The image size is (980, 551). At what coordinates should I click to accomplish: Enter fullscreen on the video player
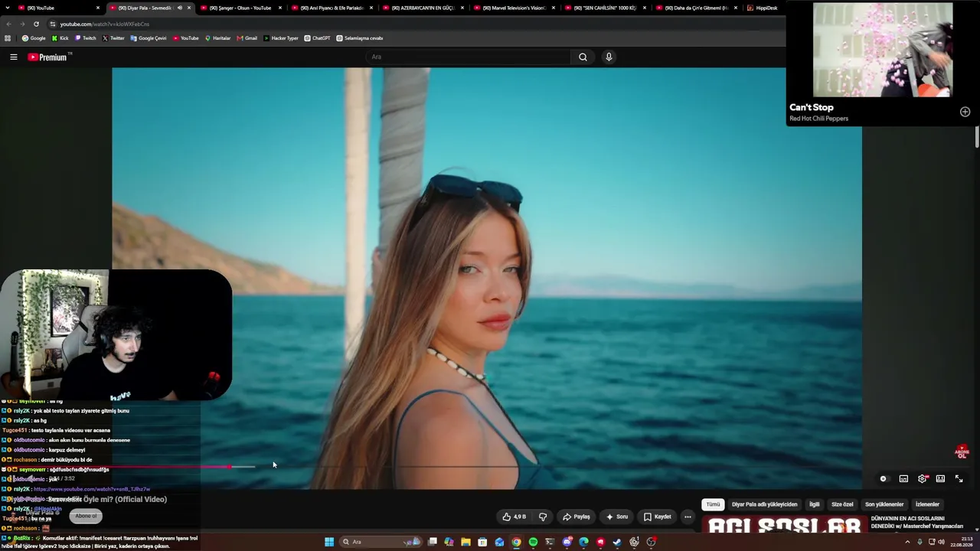point(959,478)
